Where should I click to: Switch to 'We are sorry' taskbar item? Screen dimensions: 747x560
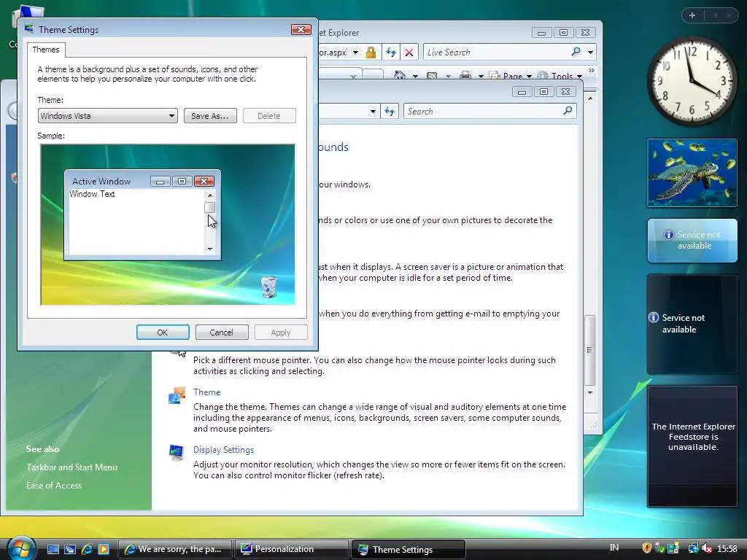(x=174, y=549)
